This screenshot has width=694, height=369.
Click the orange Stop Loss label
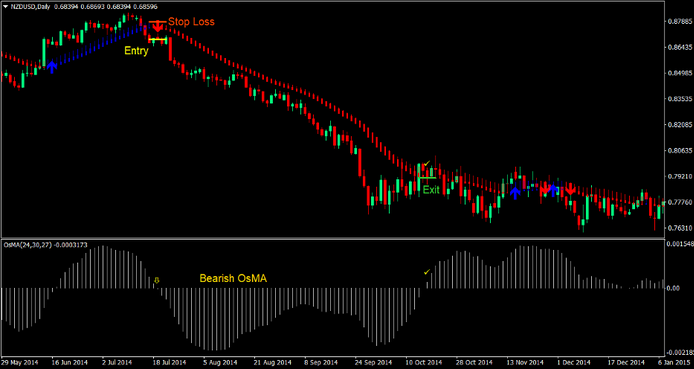191,21
